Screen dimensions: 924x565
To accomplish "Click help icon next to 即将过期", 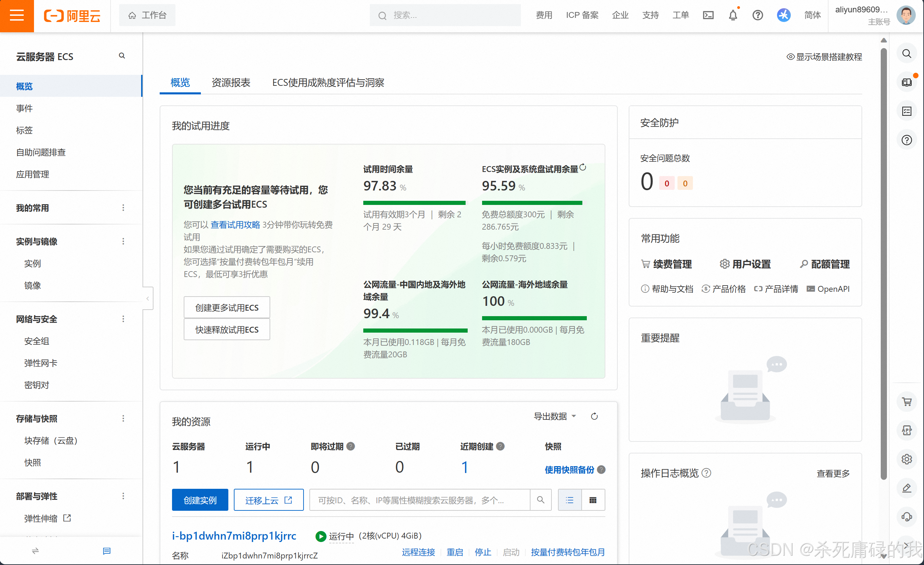I will (x=351, y=446).
